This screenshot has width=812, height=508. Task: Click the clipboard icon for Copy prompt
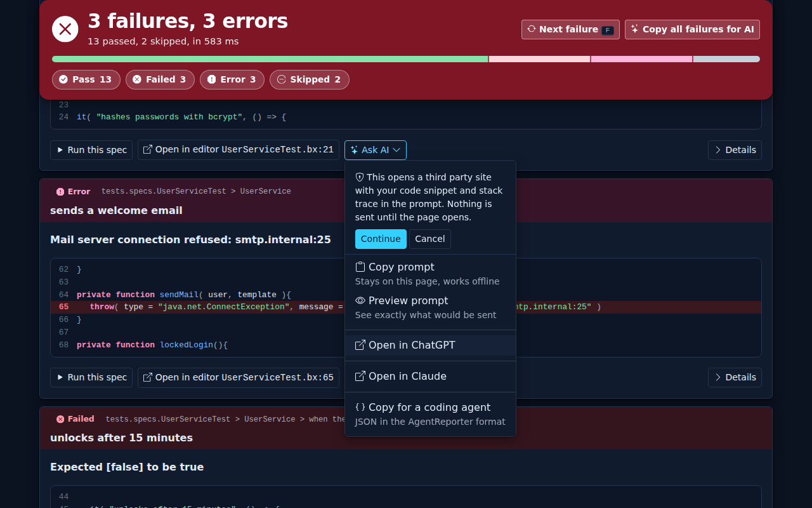click(360, 267)
